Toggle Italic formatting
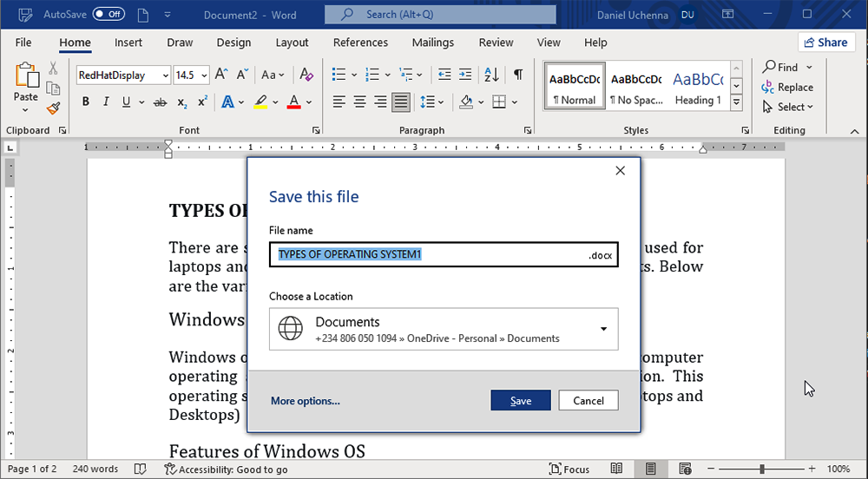868x479 pixels. [x=106, y=102]
